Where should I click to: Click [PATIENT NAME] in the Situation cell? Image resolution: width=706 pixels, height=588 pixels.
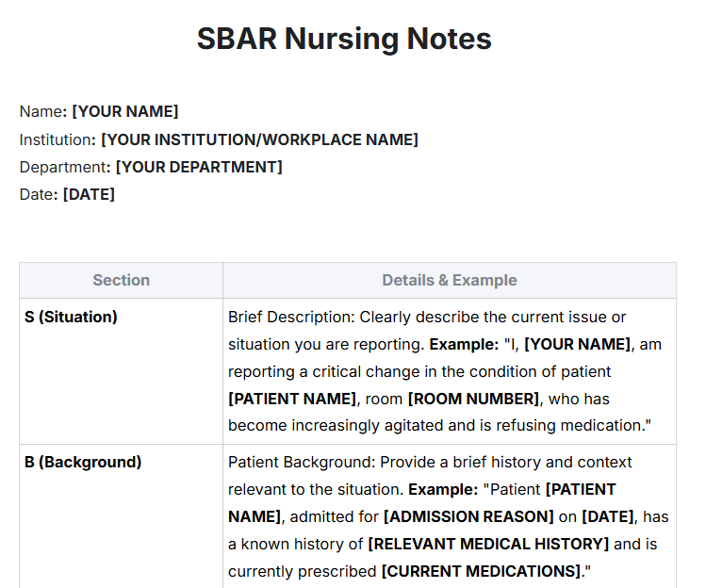pyautogui.click(x=292, y=399)
